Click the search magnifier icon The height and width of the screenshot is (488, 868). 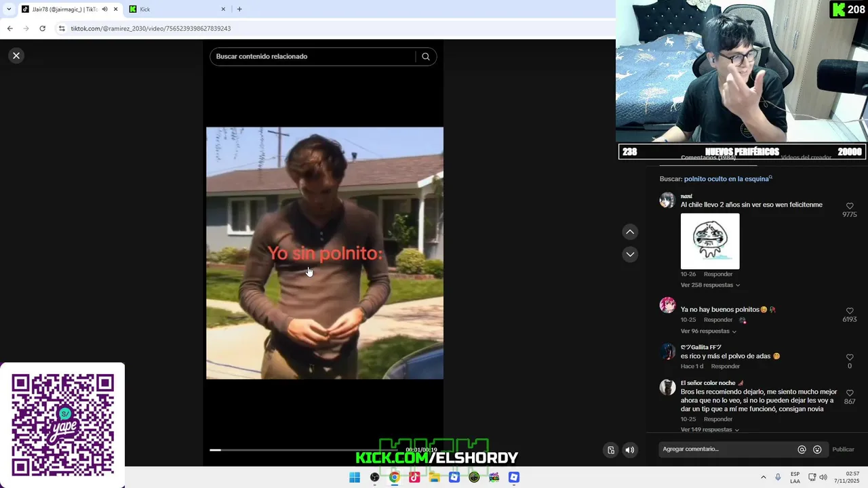click(426, 56)
